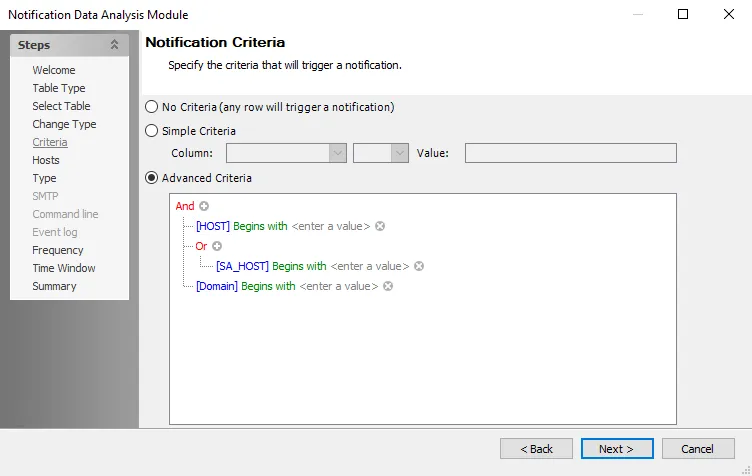This screenshot has height=476, width=752.
Task: Go to the Select Table step
Action: tap(61, 106)
